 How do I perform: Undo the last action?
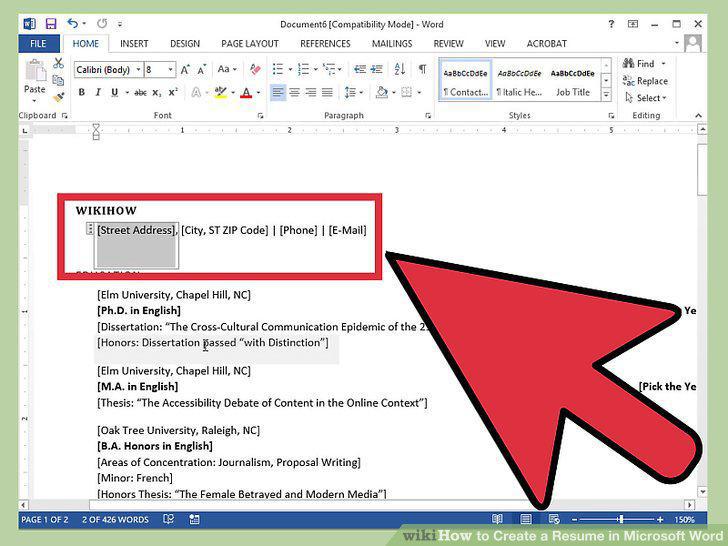tap(72, 23)
